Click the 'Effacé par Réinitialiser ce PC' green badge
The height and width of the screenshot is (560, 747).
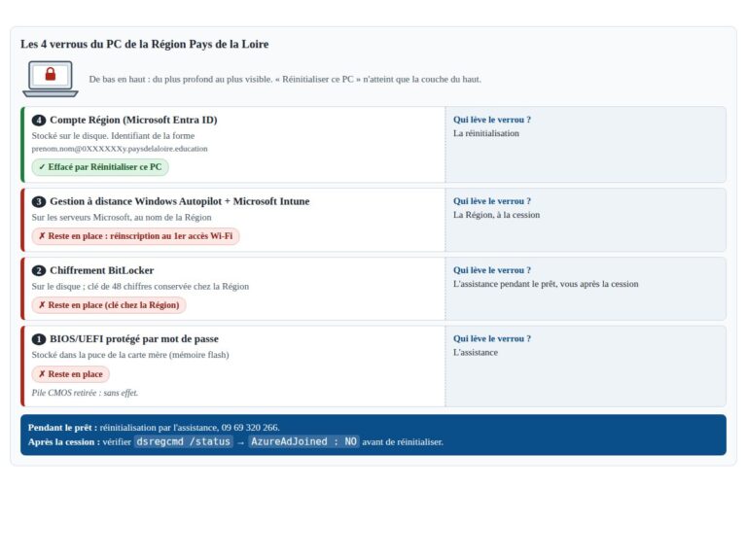pyautogui.click(x=100, y=167)
